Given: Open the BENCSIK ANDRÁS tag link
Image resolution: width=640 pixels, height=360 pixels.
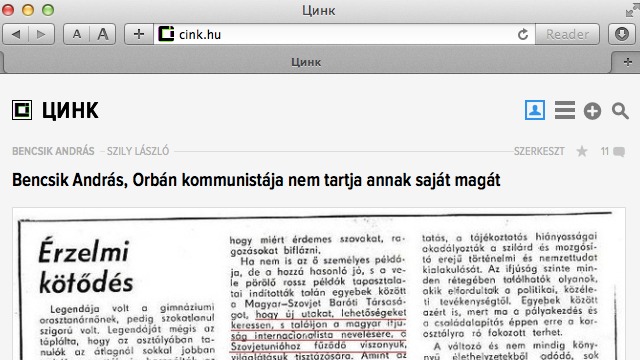Looking at the screenshot, I should pos(53,151).
